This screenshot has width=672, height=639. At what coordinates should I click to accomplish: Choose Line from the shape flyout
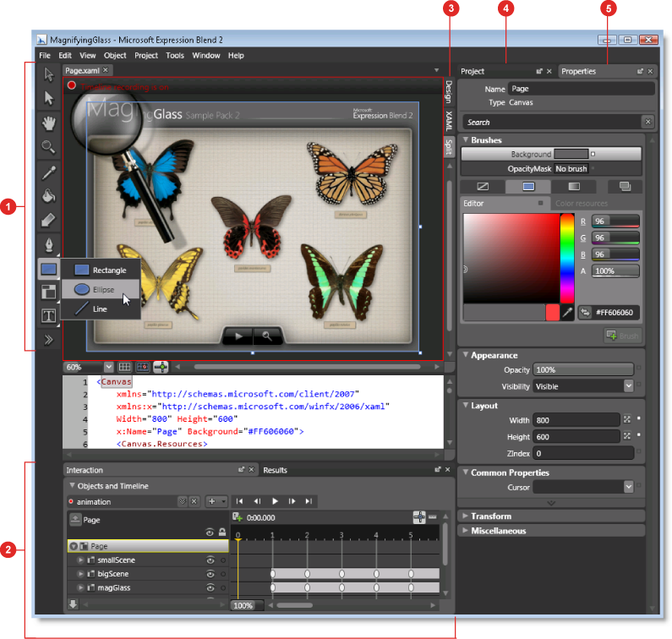pos(101,309)
